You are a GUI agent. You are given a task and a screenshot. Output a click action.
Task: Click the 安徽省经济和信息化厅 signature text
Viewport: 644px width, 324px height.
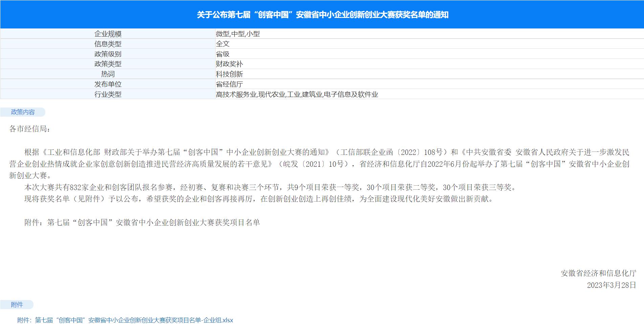coord(598,273)
